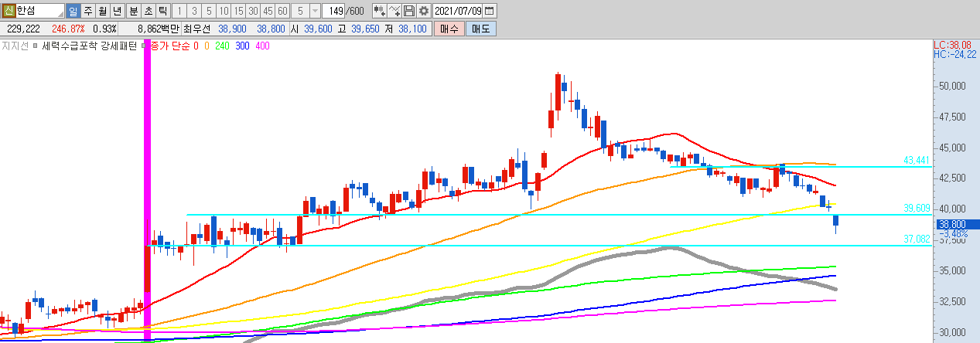This screenshot has height=343, width=980.
Task: Select the 1 interval button
Action: pyautogui.click(x=179, y=12)
